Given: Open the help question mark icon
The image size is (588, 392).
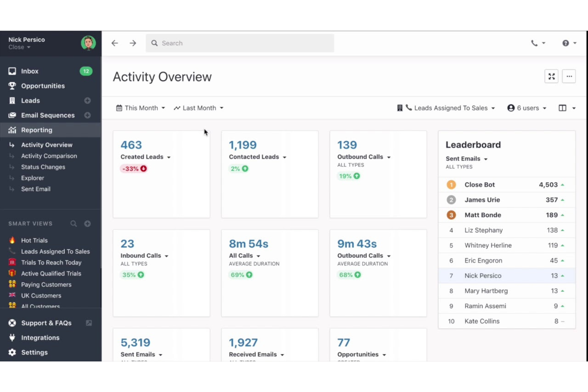Looking at the screenshot, I should coord(566,43).
